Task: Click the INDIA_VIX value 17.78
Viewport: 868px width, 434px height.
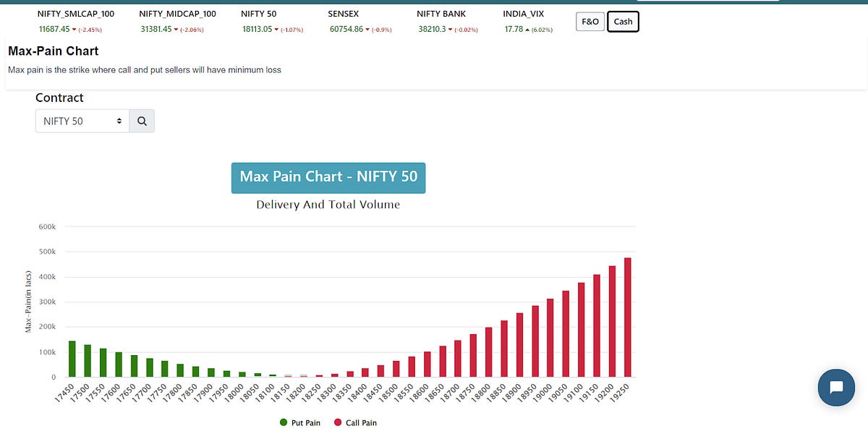Action: [x=514, y=30]
